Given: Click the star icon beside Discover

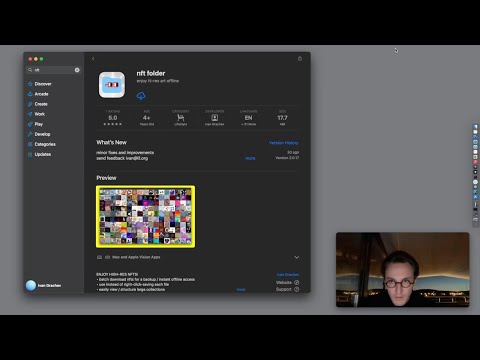Looking at the screenshot, I should click(30, 84).
